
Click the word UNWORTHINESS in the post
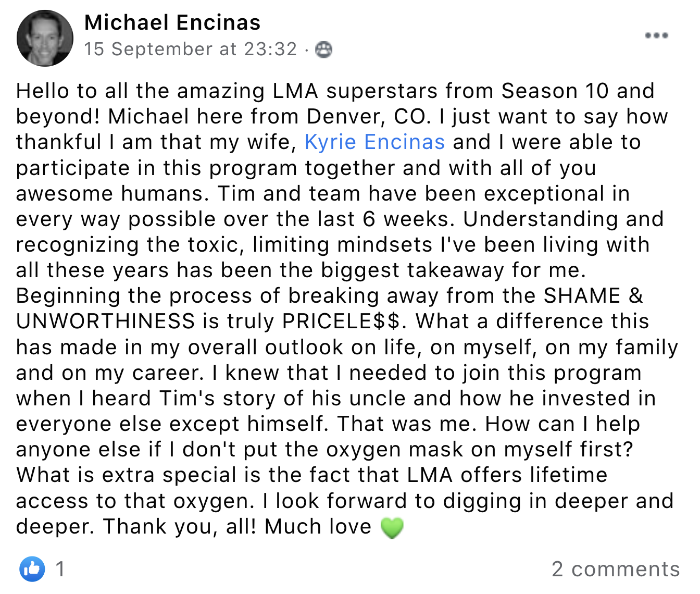pyautogui.click(x=106, y=321)
